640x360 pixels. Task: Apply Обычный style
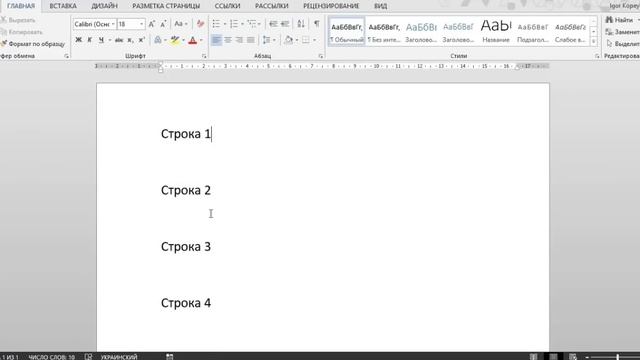(347, 31)
